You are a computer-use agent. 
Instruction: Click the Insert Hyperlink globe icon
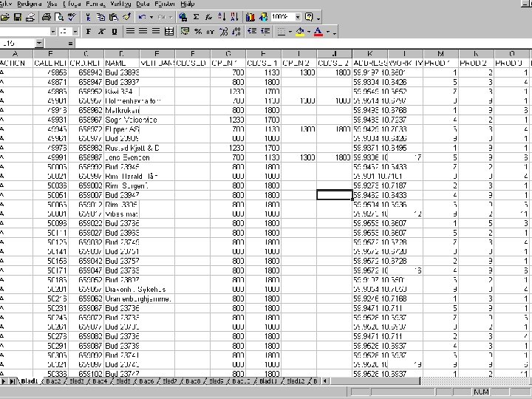(183, 17)
